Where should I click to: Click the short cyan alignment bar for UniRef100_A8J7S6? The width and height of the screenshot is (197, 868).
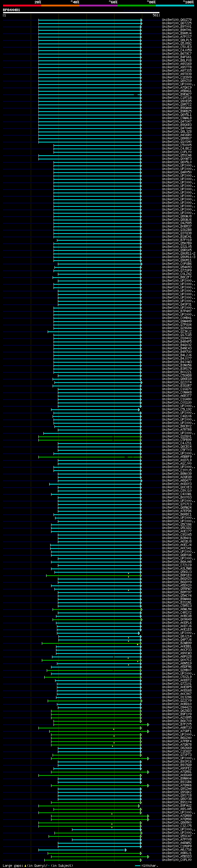(82, 850)
